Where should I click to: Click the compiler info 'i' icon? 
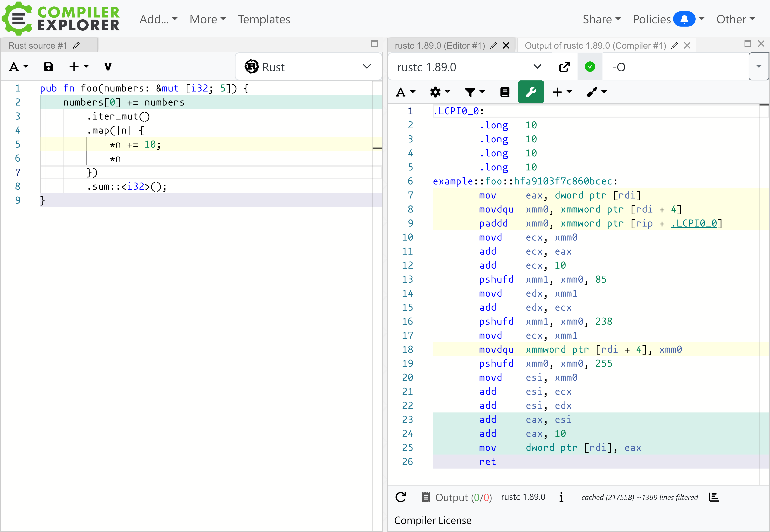(x=561, y=497)
